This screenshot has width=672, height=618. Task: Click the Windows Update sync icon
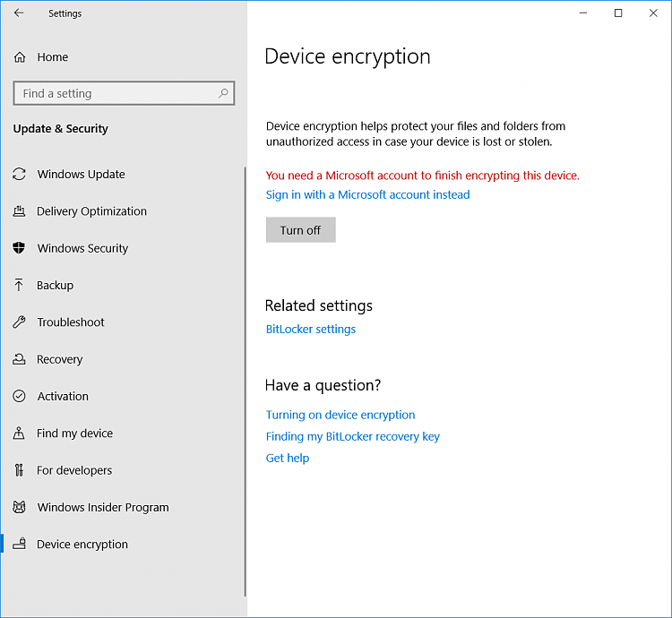[x=20, y=174]
